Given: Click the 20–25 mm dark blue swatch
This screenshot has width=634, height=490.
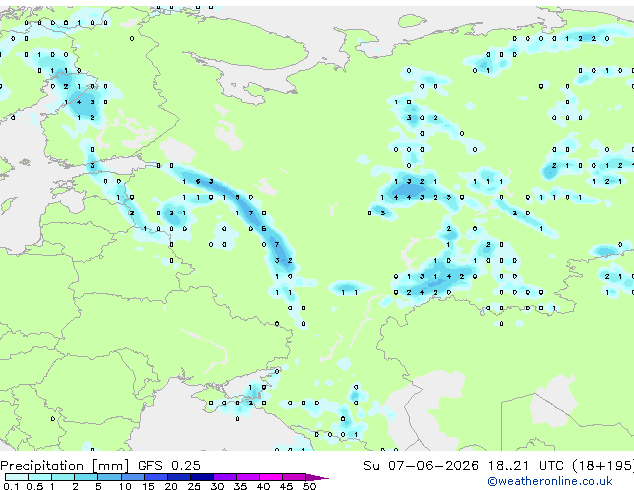Looking at the screenshot, I should [x=179, y=477].
